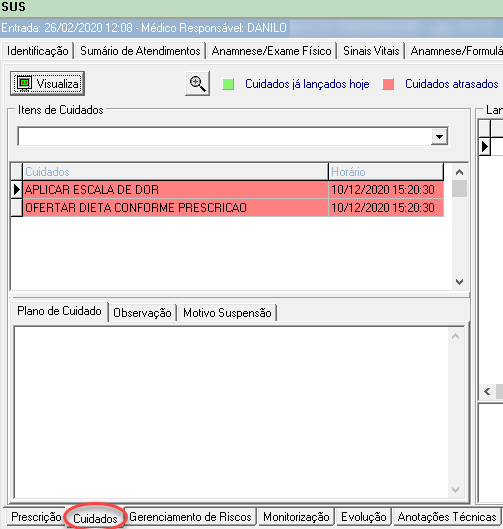Switch to the Sinais Vitais tab
503x529 pixels.
(371, 51)
